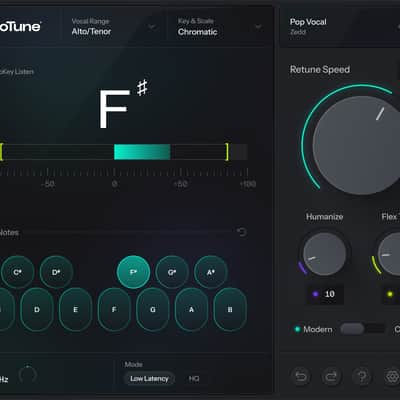This screenshot has width=400, height=400.
Task: Click the Retune Speed knob
Action: (x=357, y=145)
